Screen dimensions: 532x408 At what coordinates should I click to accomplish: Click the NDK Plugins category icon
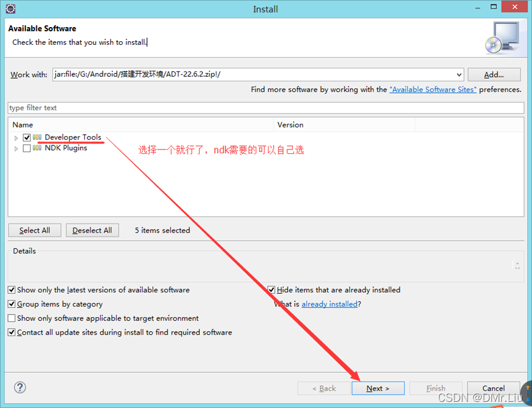(37, 148)
